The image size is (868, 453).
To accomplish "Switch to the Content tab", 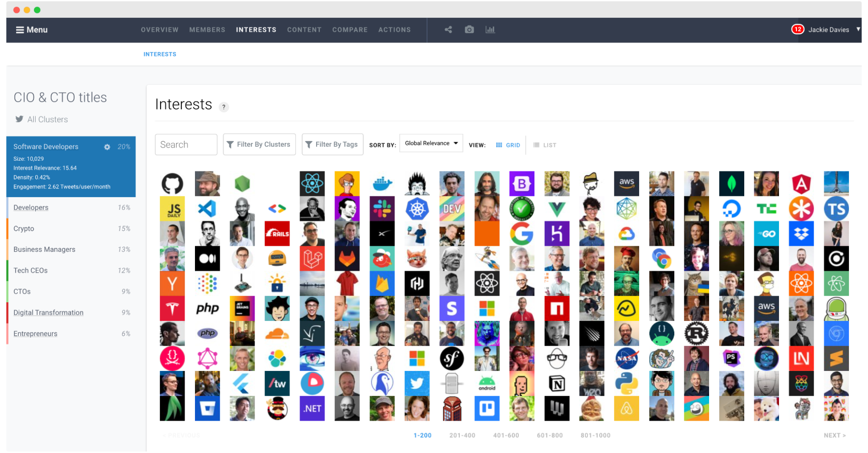I will coord(304,30).
